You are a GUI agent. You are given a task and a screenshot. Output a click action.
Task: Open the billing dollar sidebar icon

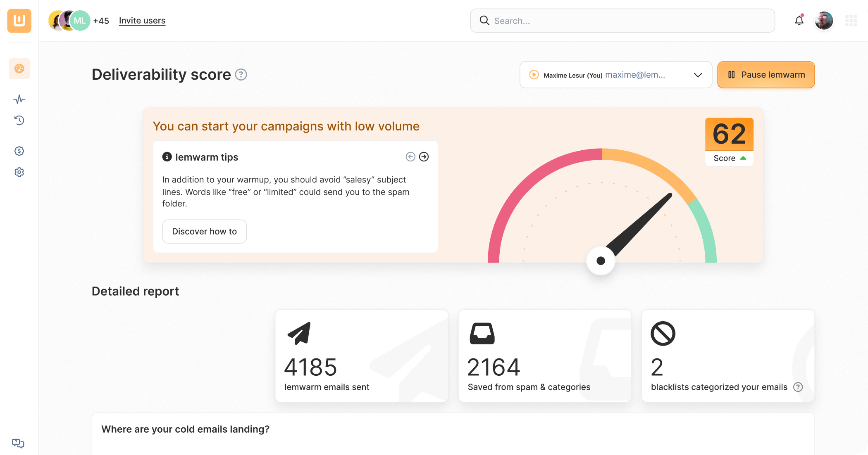coord(19,151)
